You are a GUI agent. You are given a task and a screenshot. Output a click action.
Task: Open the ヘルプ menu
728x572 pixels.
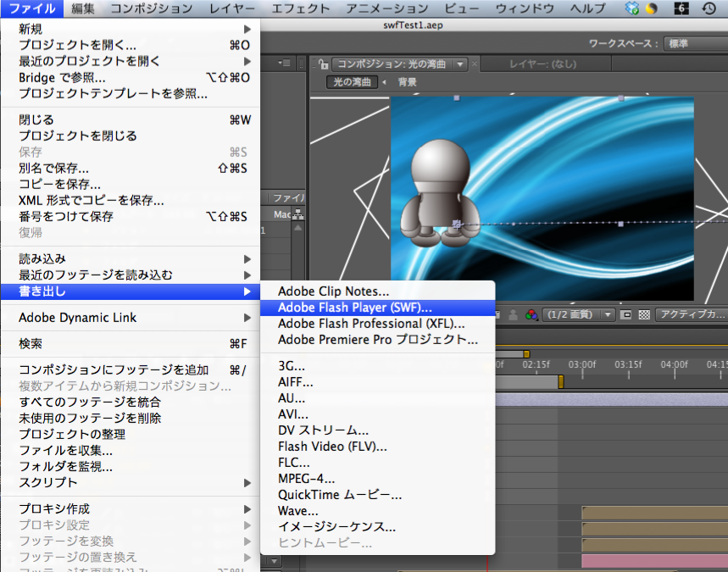tap(588, 8)
